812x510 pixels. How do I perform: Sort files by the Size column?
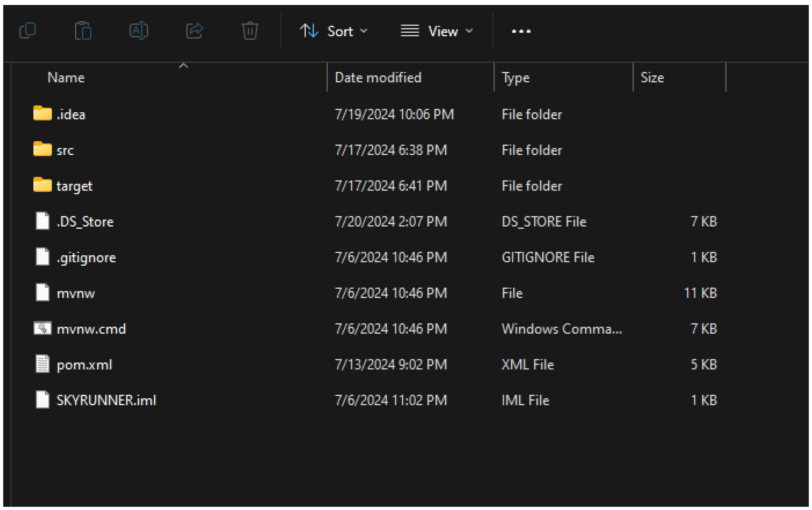[x=653, y=77]
